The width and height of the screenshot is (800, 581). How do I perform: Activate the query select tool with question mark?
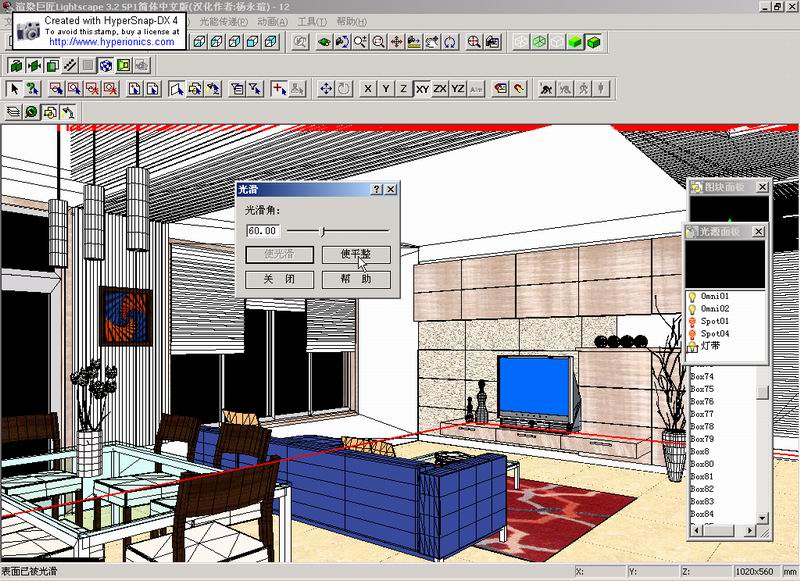33,89
